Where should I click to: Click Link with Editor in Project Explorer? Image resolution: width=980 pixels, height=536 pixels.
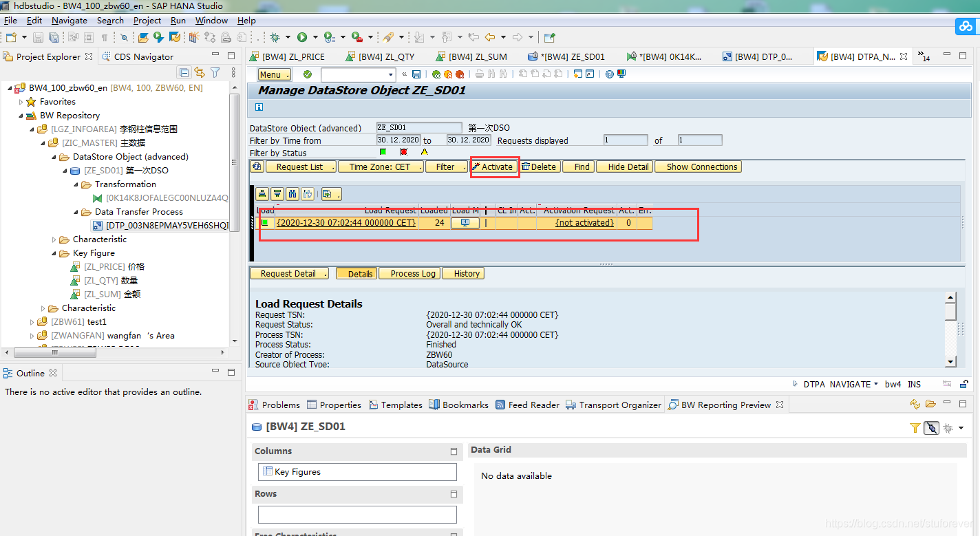(200, 72)
